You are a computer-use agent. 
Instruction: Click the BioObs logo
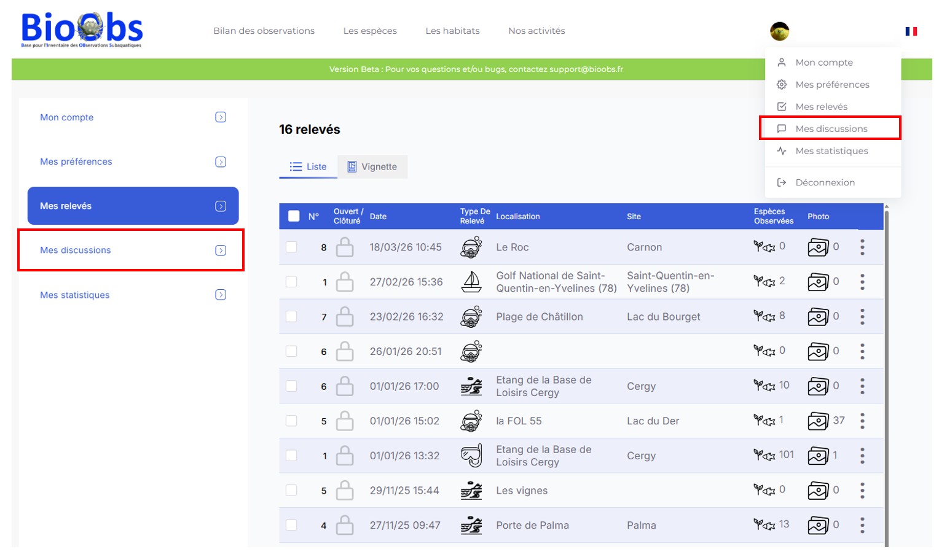click(x=82, y=30)
